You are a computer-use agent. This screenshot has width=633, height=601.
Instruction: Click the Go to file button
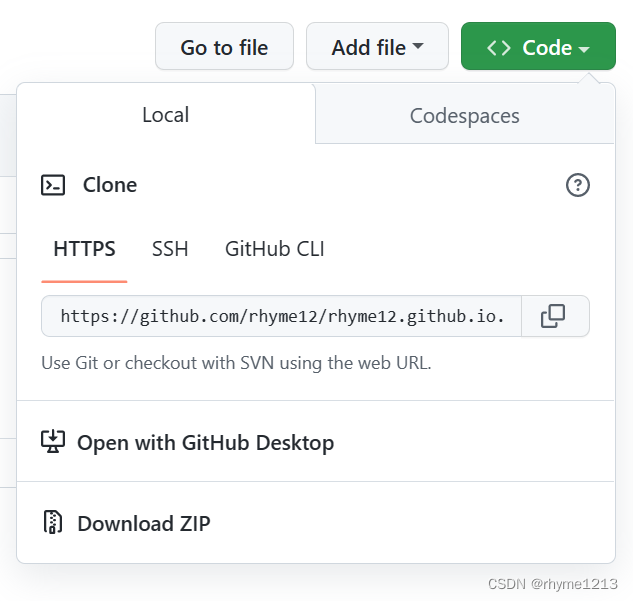[224, 46]
